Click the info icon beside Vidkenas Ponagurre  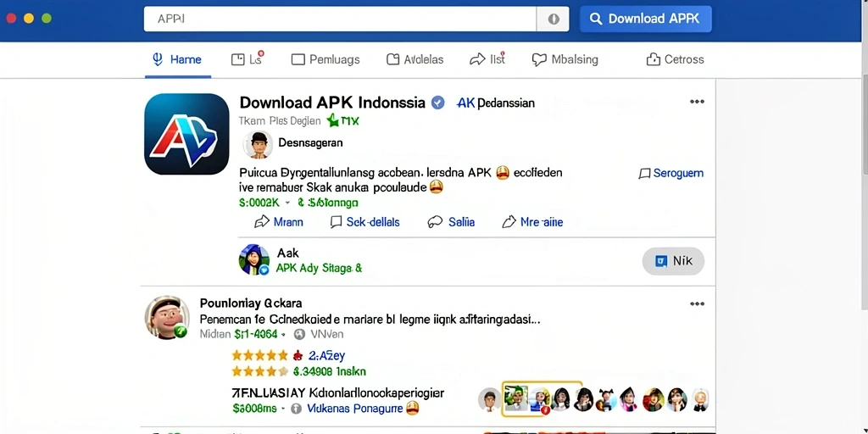tap(296, 409)
